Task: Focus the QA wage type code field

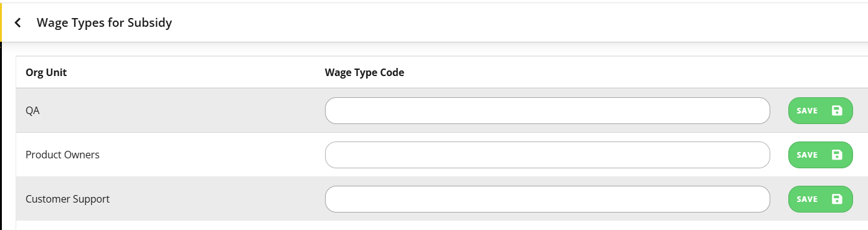Action: (x=547, y=110)
